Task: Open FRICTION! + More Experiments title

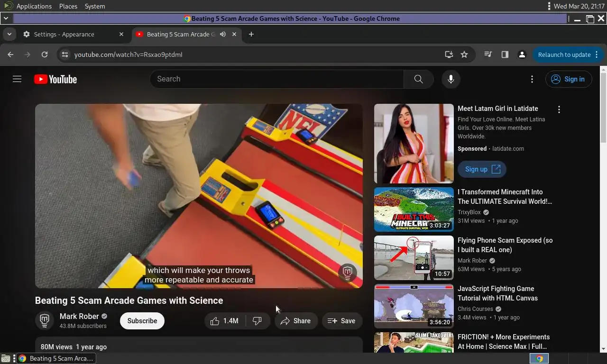Action: tap(504, 342)
